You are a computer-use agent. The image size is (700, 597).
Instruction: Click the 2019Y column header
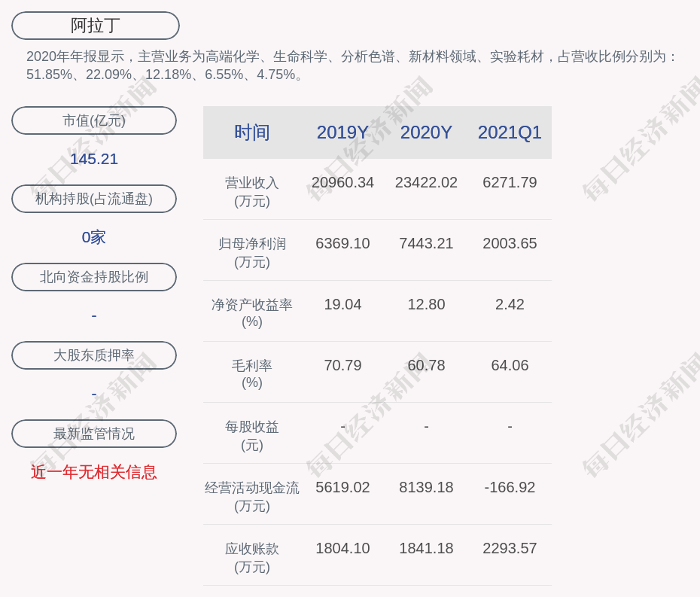(x=342, y=132)
